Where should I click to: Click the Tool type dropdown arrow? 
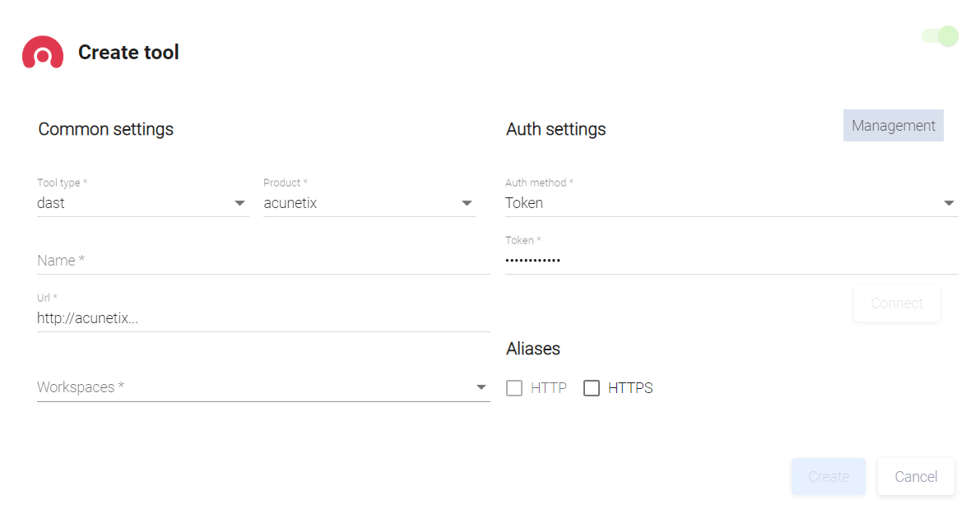click(x=239, y=203)
